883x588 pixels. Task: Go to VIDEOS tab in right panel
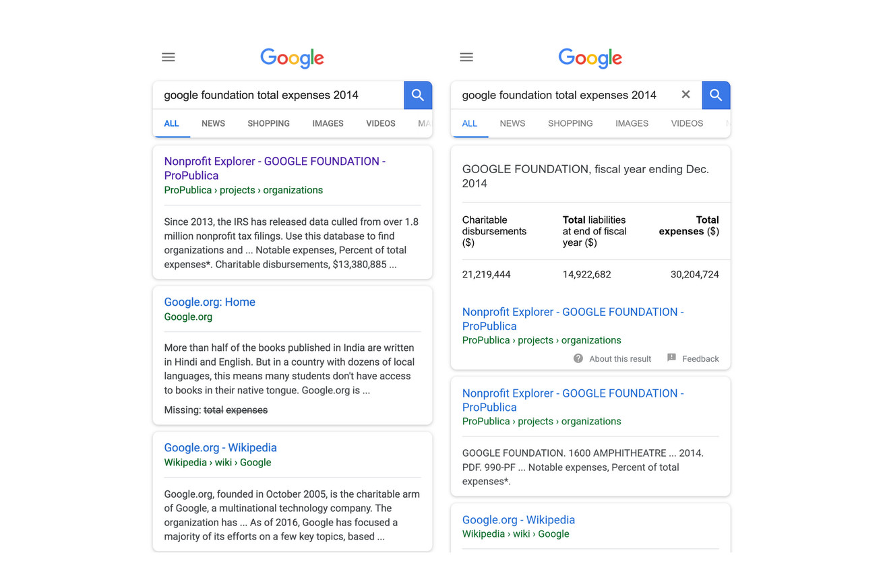(687, 123)
